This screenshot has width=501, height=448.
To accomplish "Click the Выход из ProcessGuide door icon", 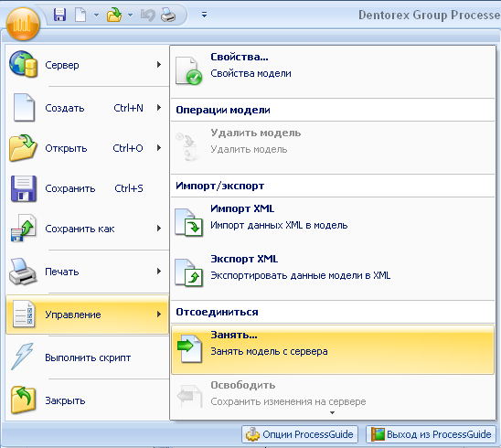I will coord(378,434).
